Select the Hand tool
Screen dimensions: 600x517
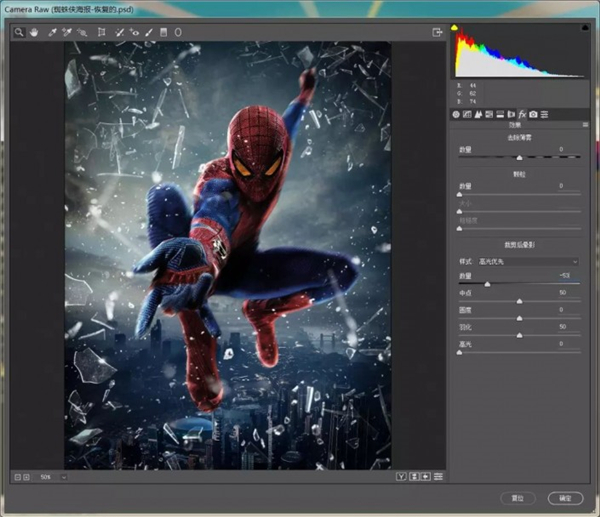pyautogui.click(x=32, y=32)
